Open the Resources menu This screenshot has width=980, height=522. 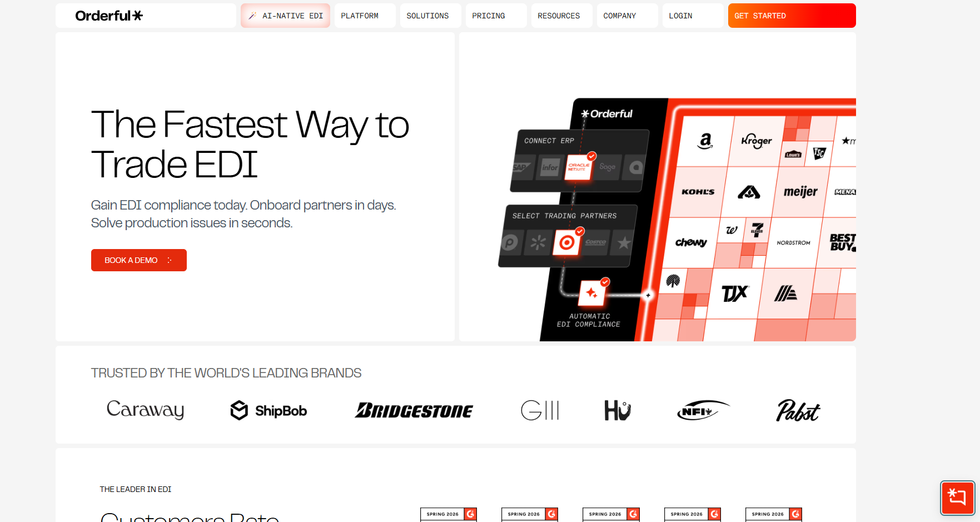click(561, 16)
